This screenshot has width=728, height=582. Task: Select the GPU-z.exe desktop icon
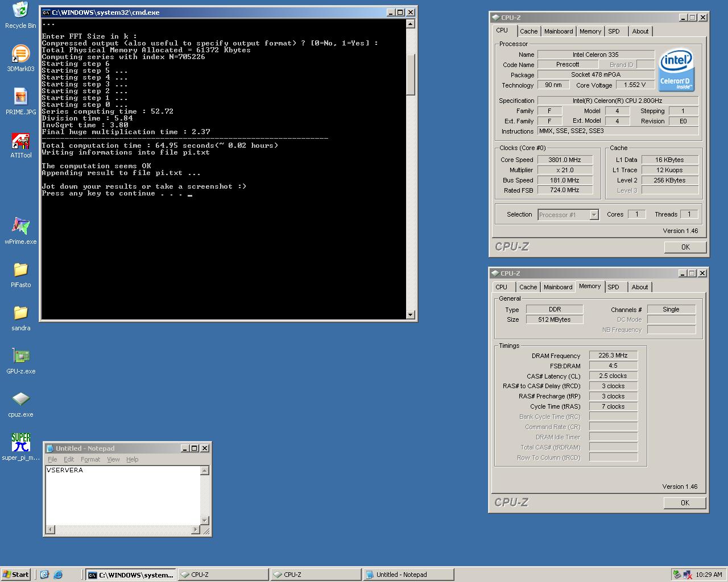(x=20, y=361)
